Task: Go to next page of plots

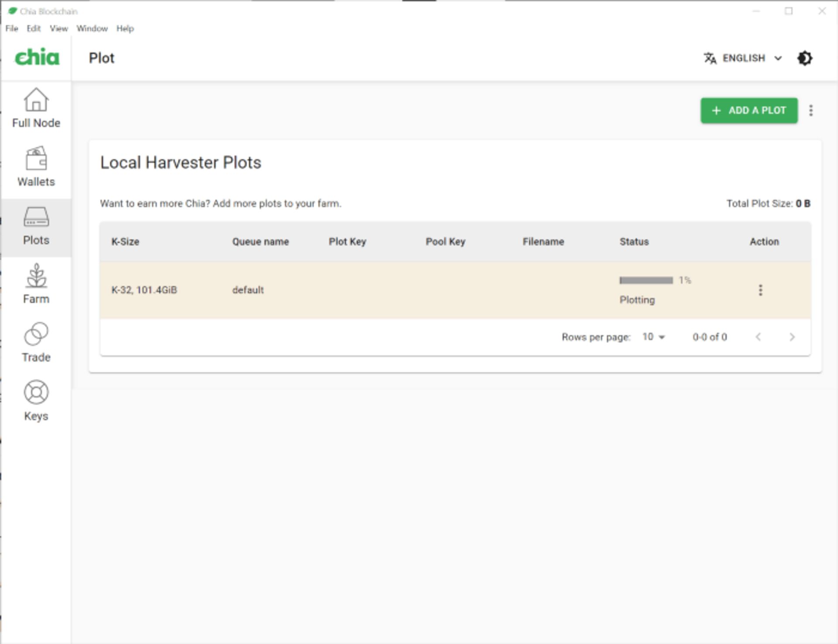Action: pyautogui.click(x=792, y=337)
